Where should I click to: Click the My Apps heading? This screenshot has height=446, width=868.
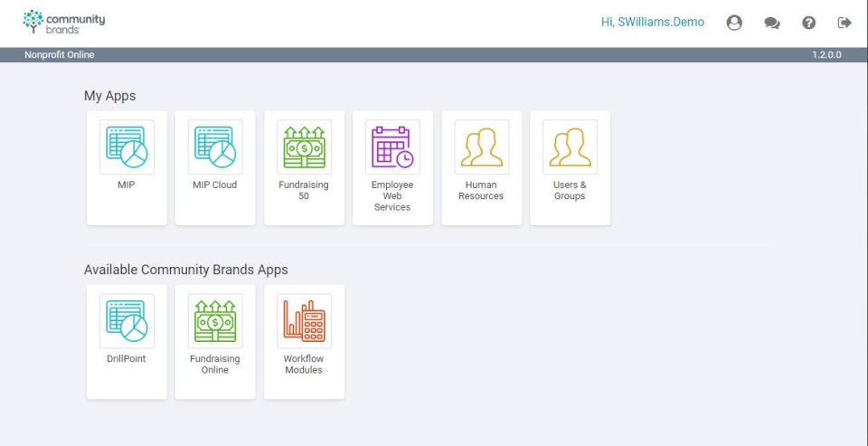[109, 96]
